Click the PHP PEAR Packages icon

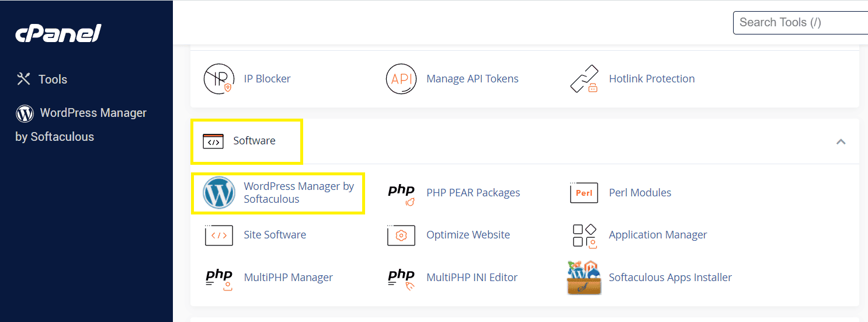pyautogui.click(x=401, y=195)
